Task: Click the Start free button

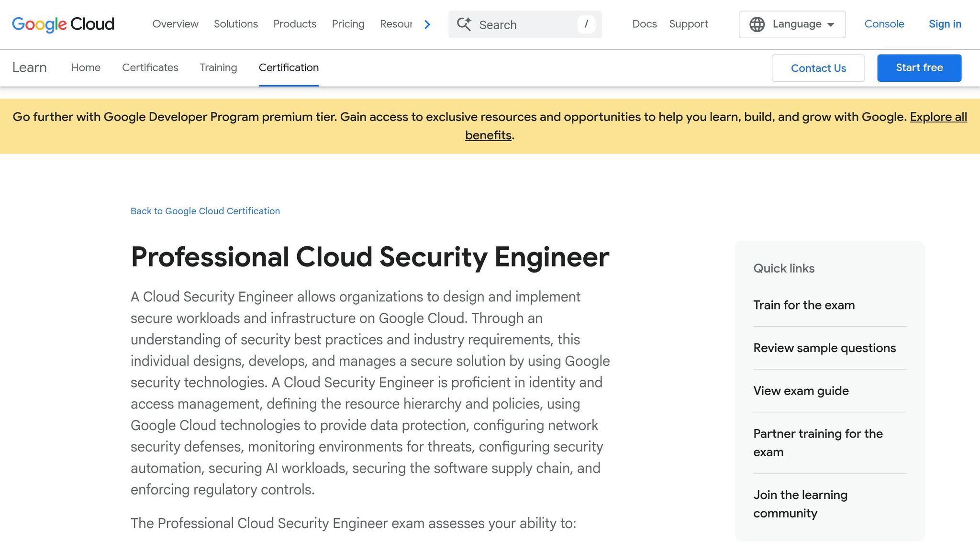Action: click(919, 68)
